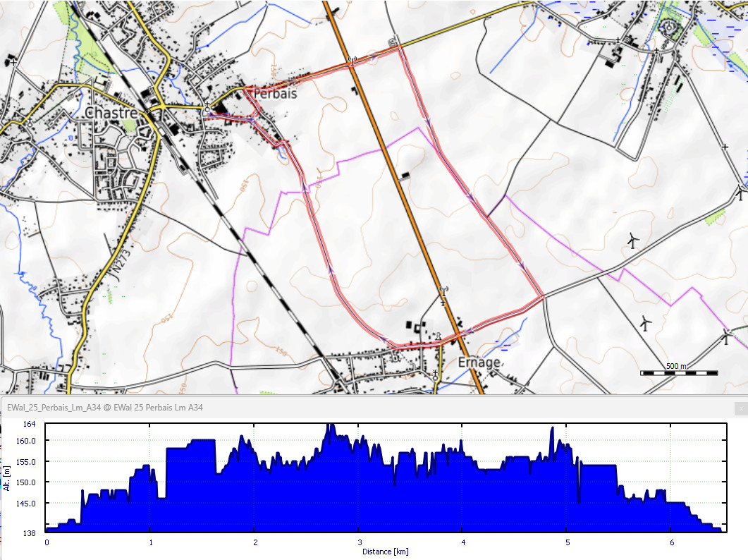The height and width of the screenshot is (560, 748).
Task: Click the profile spike just before 5 km
Action: click(x=552, y=429)
